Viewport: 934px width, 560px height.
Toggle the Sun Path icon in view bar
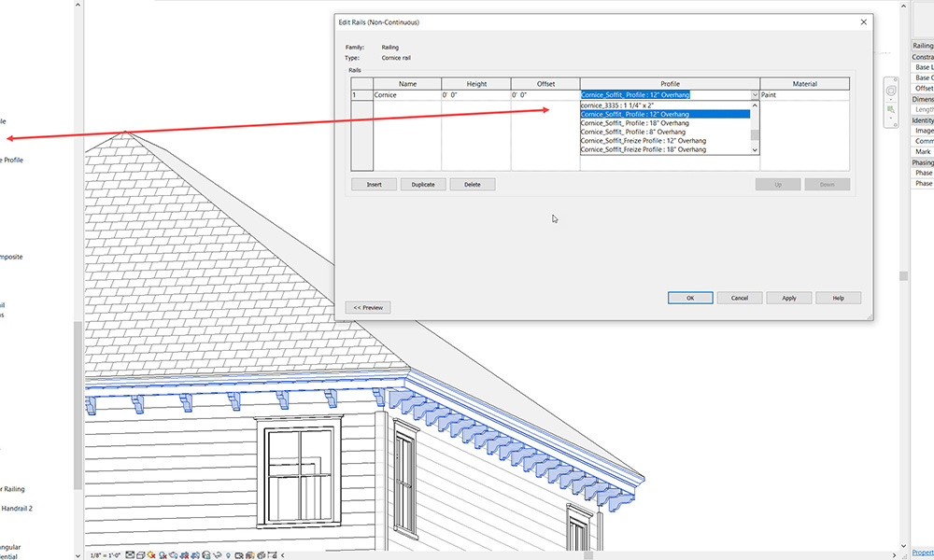pos(151,555)
